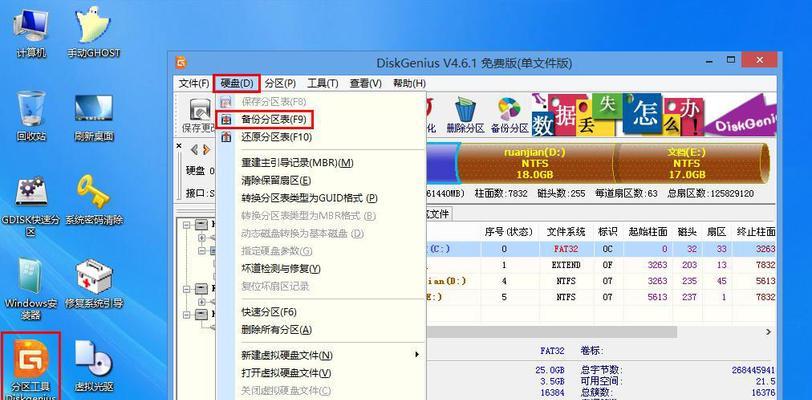Click the 标识 column header
812x400 pixels.
click(607, 231)
